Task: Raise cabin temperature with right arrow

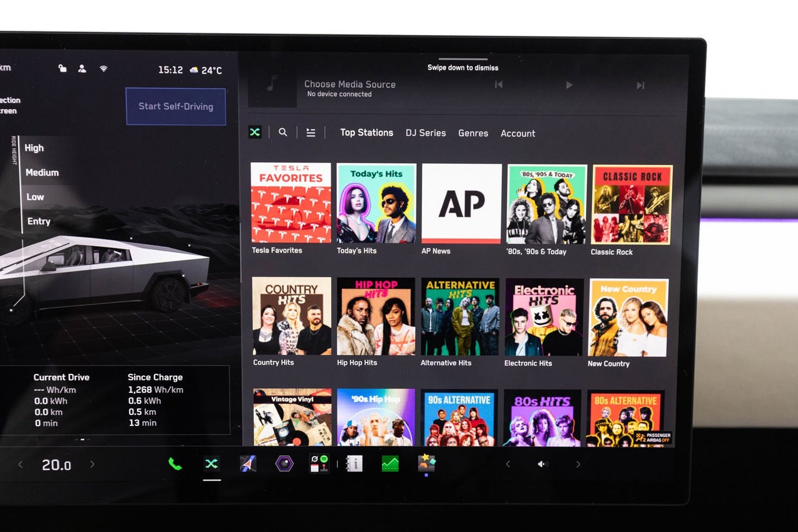Action: pyautogui.click(x=92, y=464)
